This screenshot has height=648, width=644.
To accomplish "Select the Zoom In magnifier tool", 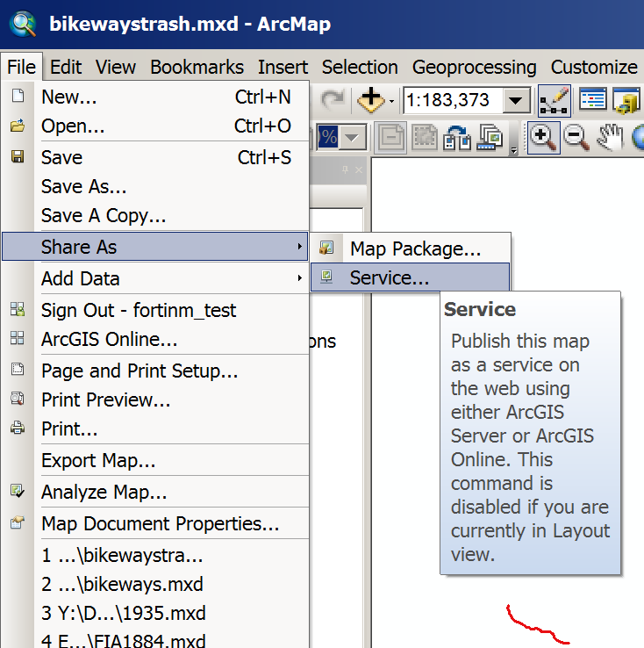I will [x=543, y=138].
